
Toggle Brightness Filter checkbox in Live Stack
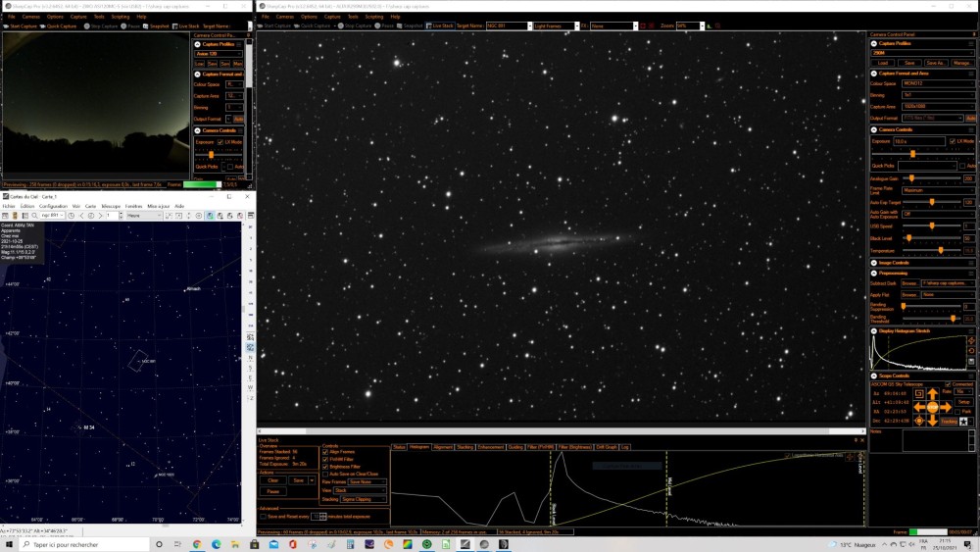click(x=325, y=467)
